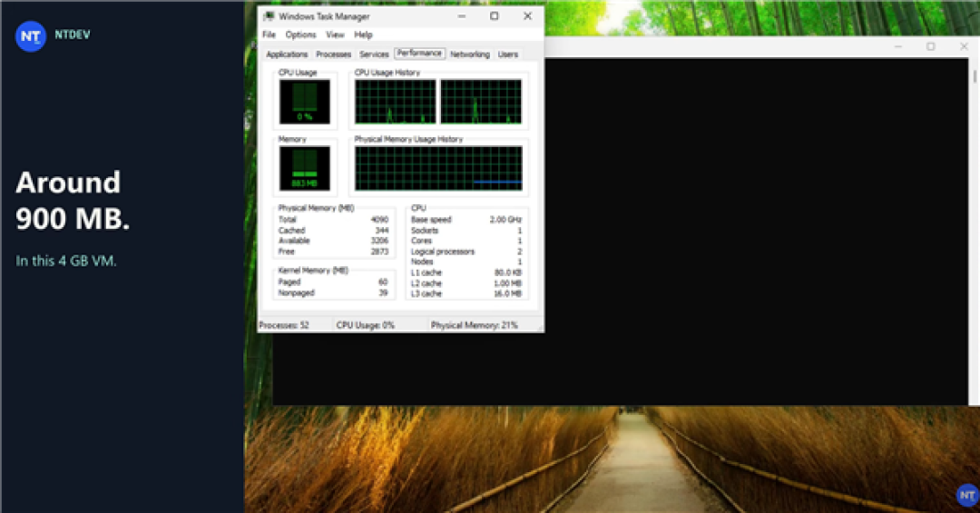Click the NT watermark badge bottom right
Viewport: 980px width, 513px height.
point(967,496)
